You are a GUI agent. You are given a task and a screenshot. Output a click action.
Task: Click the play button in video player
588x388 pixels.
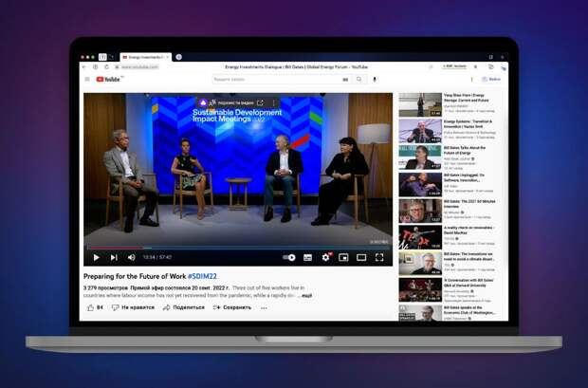[96, 257]
